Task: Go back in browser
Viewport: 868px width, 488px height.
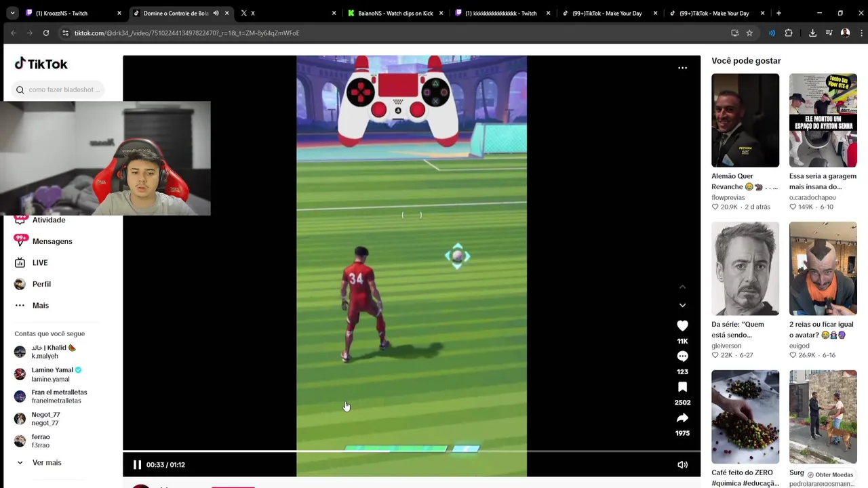Action: coord(14,33)
